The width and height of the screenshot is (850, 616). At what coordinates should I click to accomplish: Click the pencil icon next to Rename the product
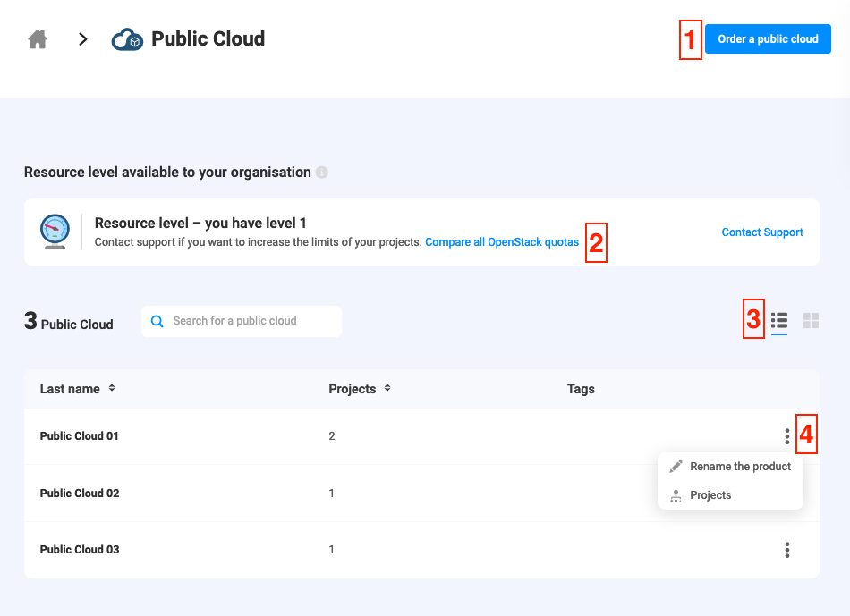[x=676, y=466]
